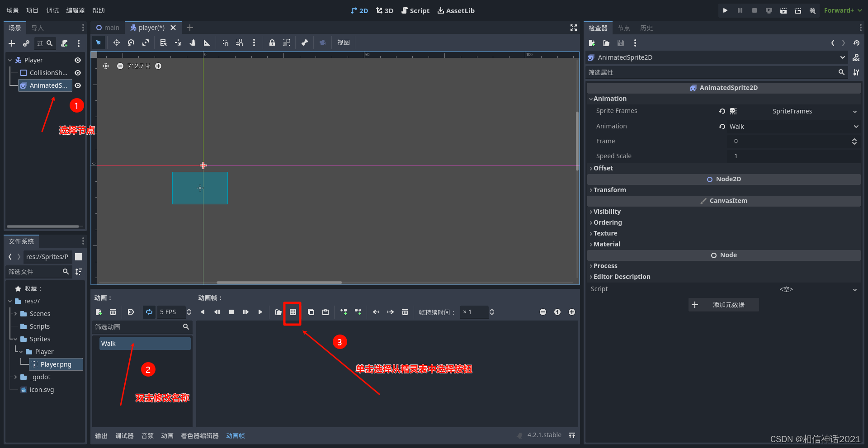Click the 添加元数据 button

pos(723,305)
